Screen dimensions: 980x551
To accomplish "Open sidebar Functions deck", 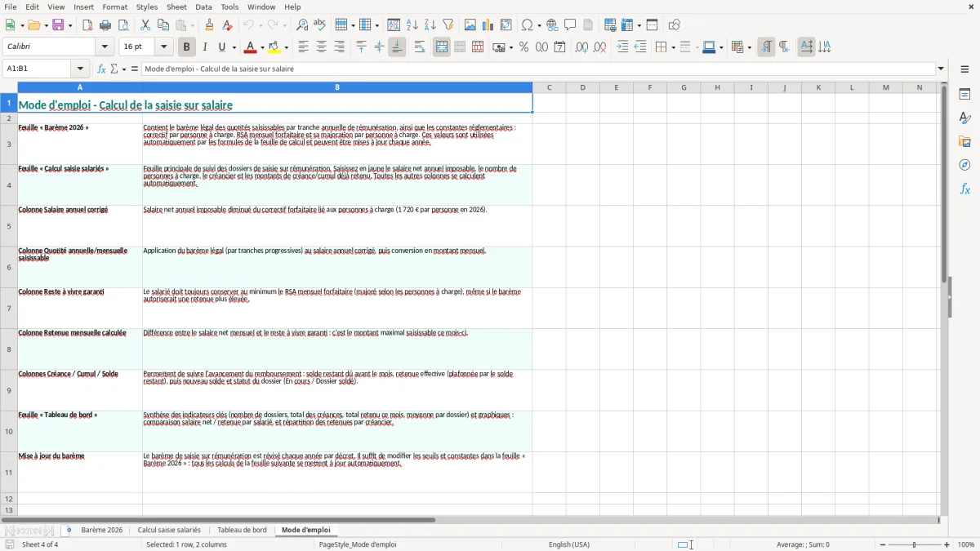I will coord(964,189).
